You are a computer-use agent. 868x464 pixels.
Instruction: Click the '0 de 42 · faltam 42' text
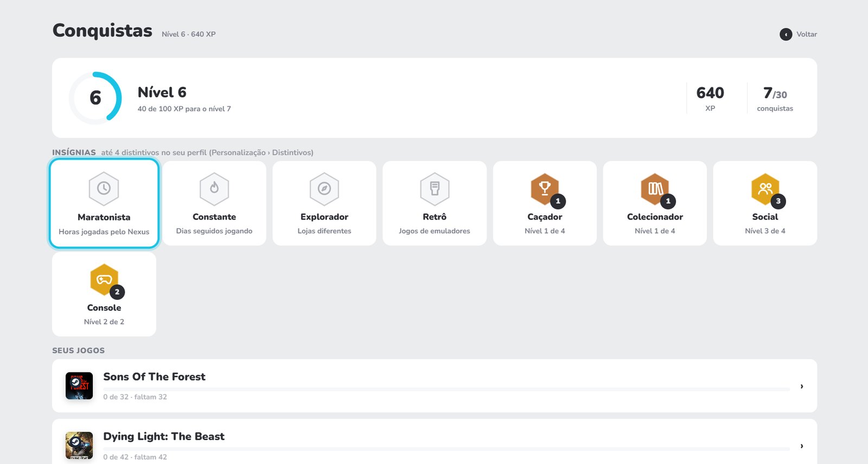point(135,457)
